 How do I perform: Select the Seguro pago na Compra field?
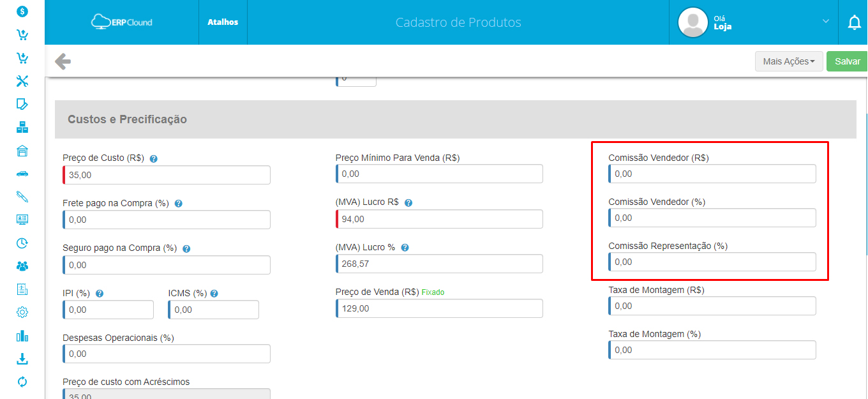click(167, 265)
